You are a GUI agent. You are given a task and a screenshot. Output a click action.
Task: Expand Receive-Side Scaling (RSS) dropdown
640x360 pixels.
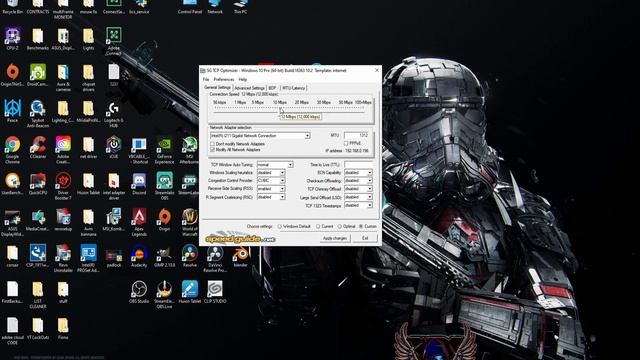(282, 189)
